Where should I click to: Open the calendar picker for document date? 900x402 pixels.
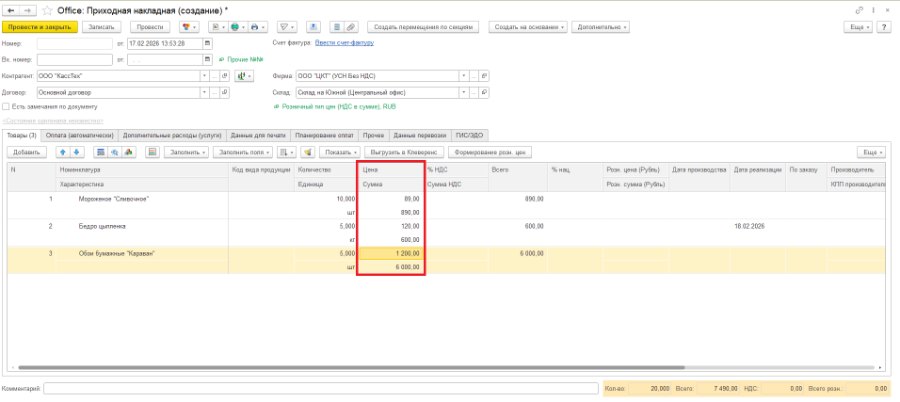click(x=208, y=44)
